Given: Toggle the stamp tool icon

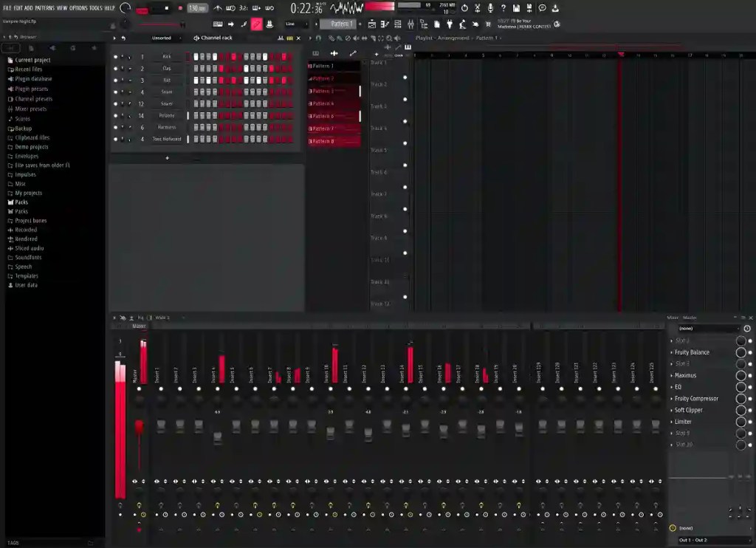Looking at the screenshot, I should 269,24.
